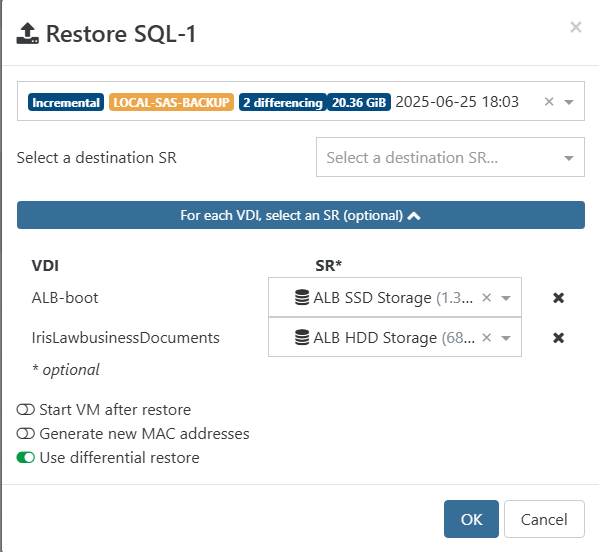Image resolution: width=599 pixels, height=552 pixels.
Task: Expand the ALB SSD Storage dropdown arrow
Action: coord(506,298)
